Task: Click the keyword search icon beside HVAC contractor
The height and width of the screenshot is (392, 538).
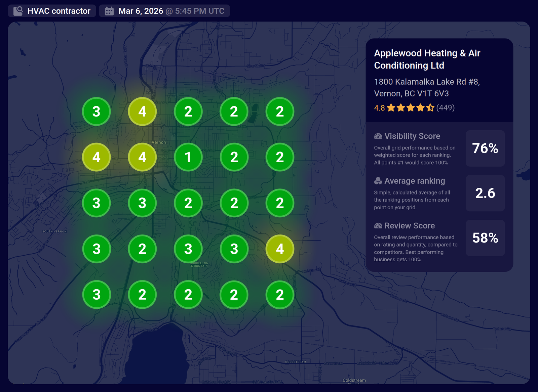Action: pyautogui.click(x=18, y=11)
